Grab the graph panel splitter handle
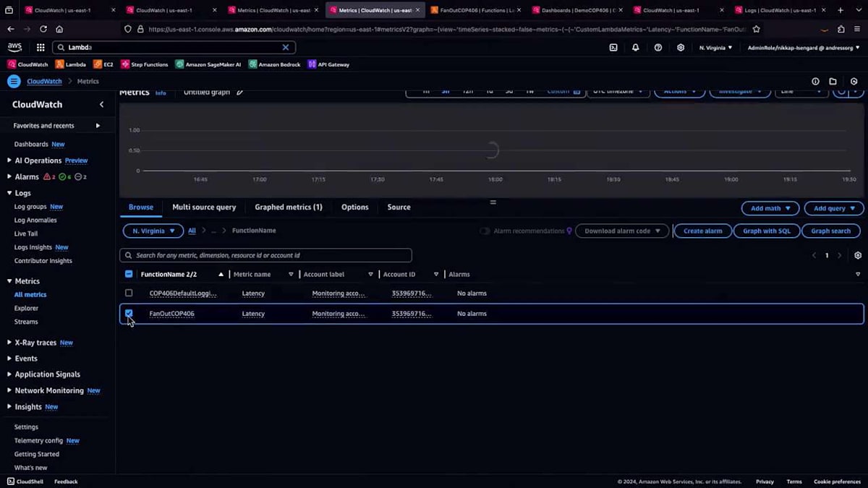Viewport: 868px width, 488px height. pos(493,202)
